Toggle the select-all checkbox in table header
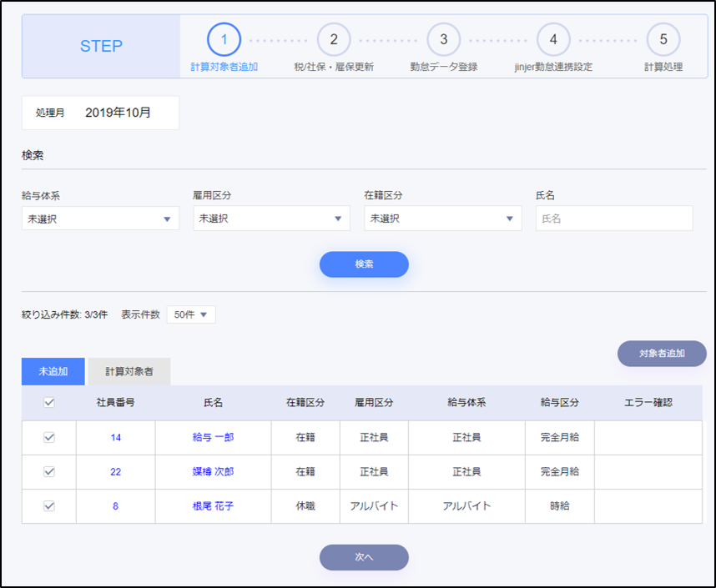716x588 pixels. coord(49,403)
